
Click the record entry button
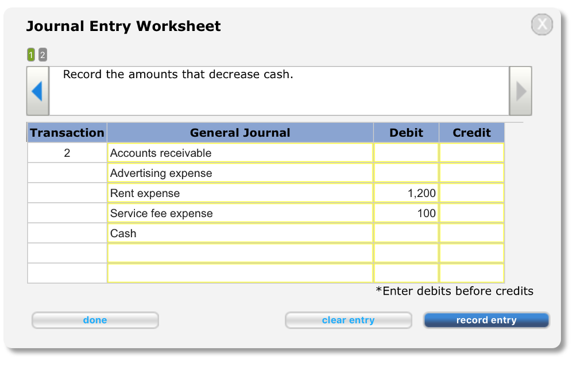(486, 320)
